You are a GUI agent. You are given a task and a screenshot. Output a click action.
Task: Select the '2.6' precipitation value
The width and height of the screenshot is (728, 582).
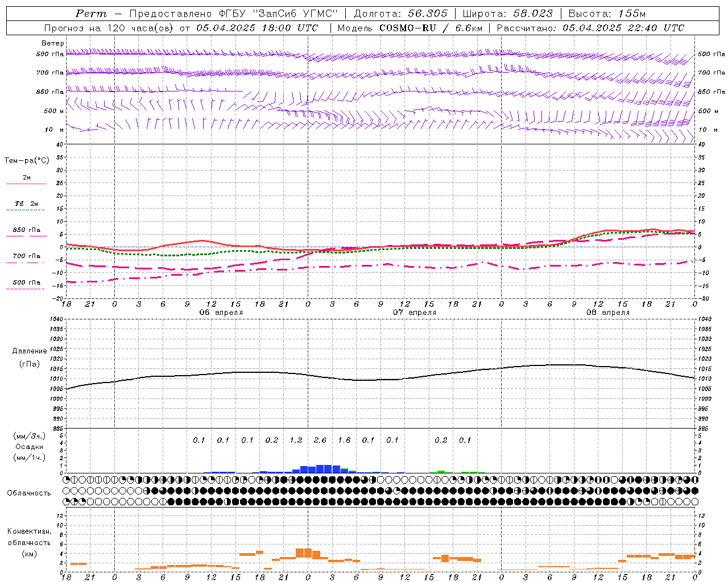click(x=320, y=440)
